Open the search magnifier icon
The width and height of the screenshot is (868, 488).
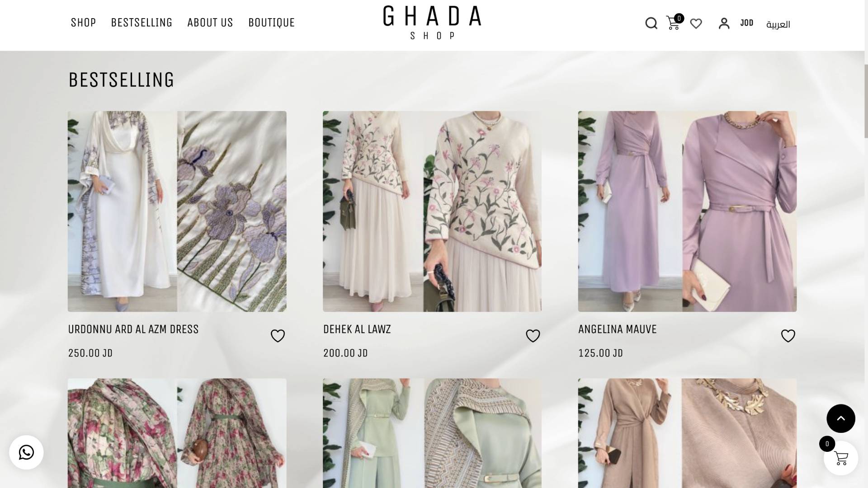coord(651,23)
